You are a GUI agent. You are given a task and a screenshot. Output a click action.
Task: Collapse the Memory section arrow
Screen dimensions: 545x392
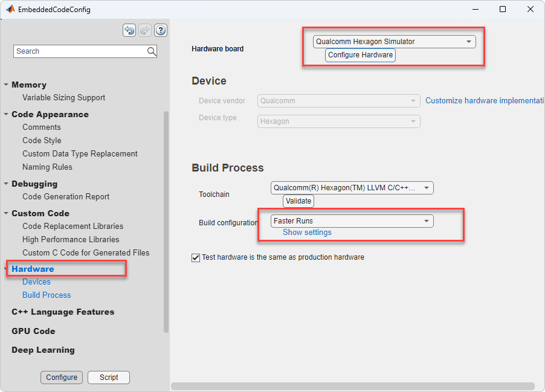tap(6, 85)
